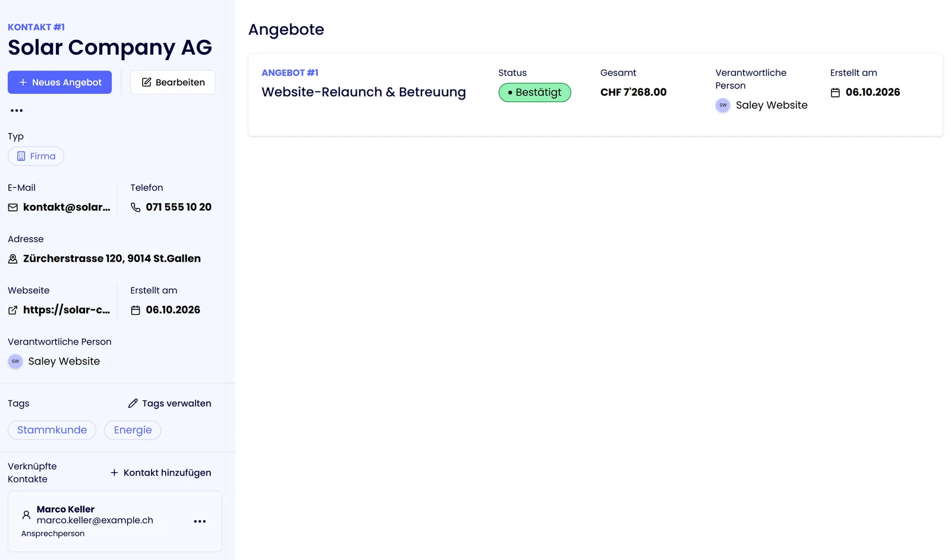Click the location pin icon by Zürcherstrasse address
The width and height of the screenshot is (951, 560).
[x=12, y=259]
